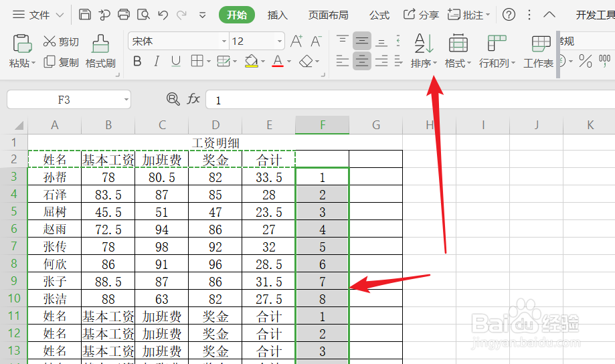The height and width of the screenshot is (364, 615).
Task: Expand the font size 12 dropdown
Action: [279, 41]
